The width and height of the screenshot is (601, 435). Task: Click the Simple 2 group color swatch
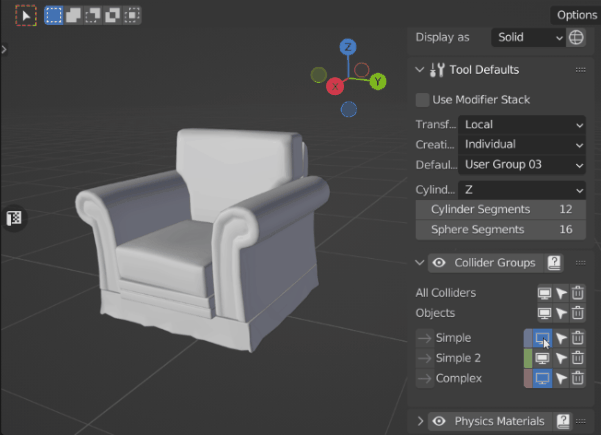click(528, 358)
